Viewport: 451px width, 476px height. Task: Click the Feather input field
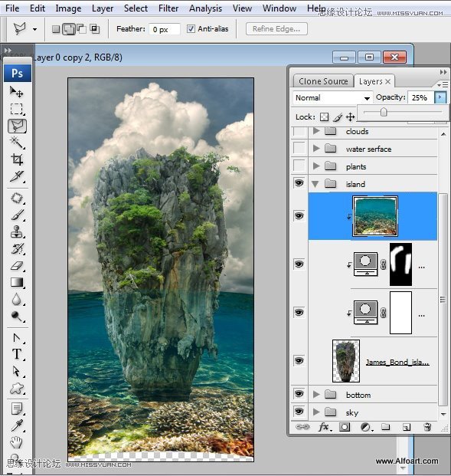pyautogui.click(x=165, y=29)
